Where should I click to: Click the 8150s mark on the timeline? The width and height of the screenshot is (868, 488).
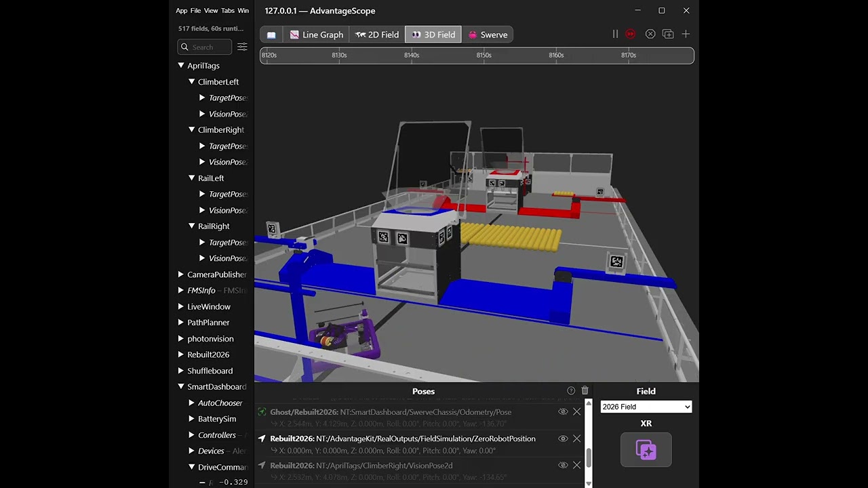click(x=484, y=55)
